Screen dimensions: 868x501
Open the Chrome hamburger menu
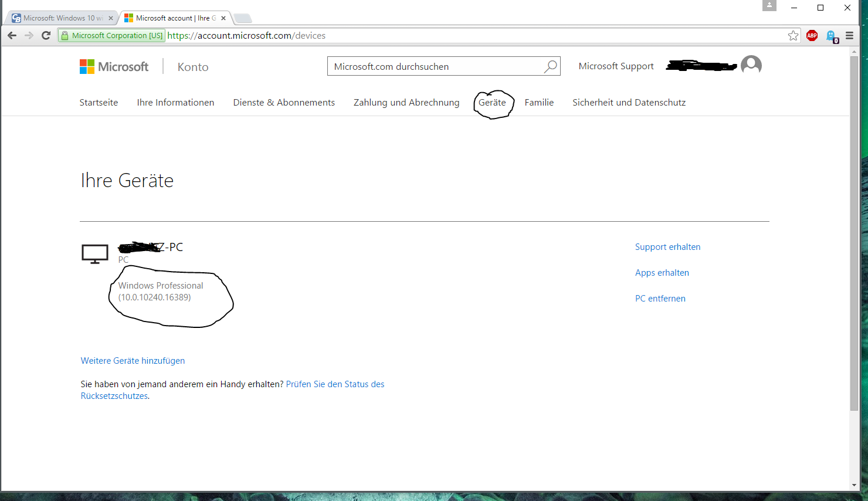(849, 36)
